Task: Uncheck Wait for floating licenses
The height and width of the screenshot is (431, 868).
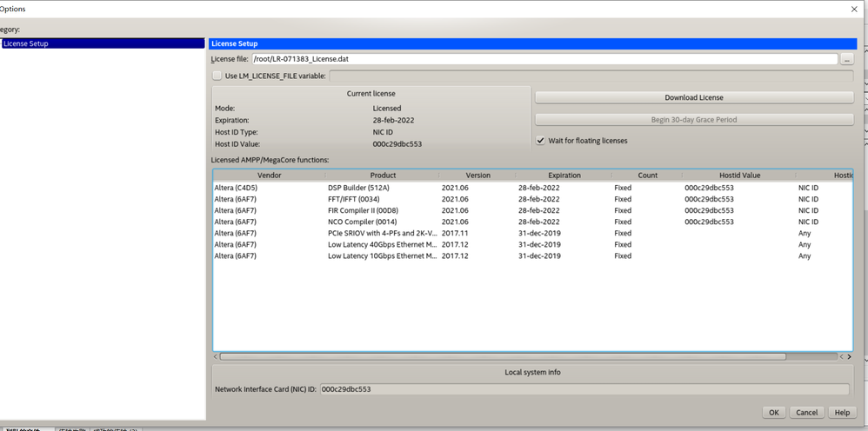Action: tap(541, 141)
